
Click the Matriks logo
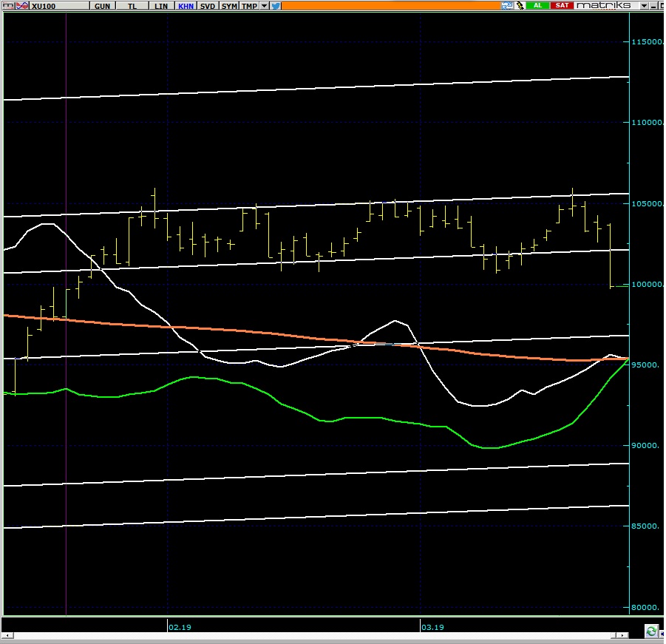pyautogui.click(x=604, y=5)
